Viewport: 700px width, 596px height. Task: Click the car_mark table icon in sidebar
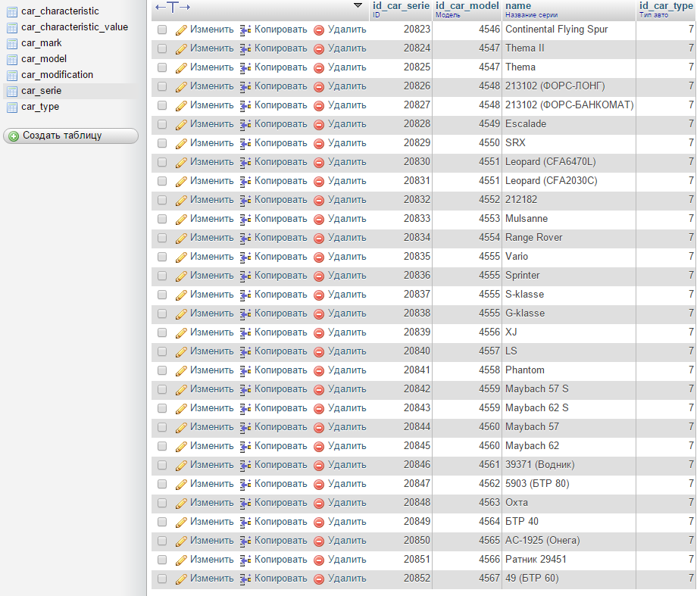pyautogui.click(x=12, y=44)
